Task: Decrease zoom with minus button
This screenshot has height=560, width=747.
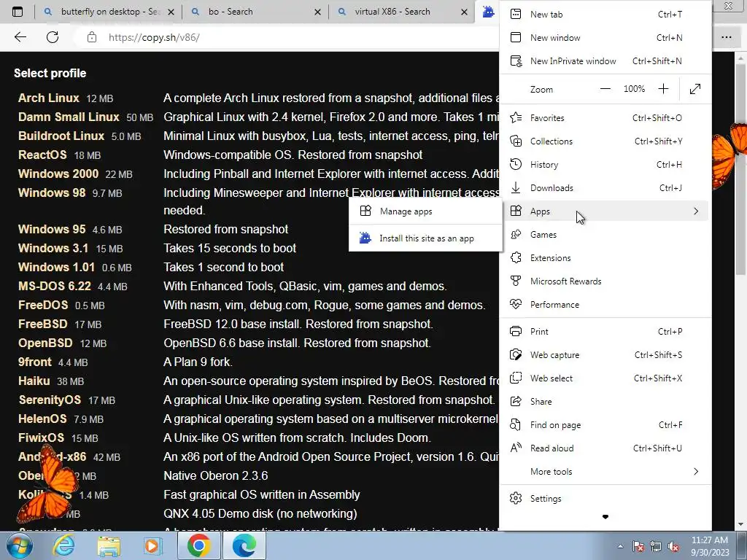Action: tap(605, 89)
